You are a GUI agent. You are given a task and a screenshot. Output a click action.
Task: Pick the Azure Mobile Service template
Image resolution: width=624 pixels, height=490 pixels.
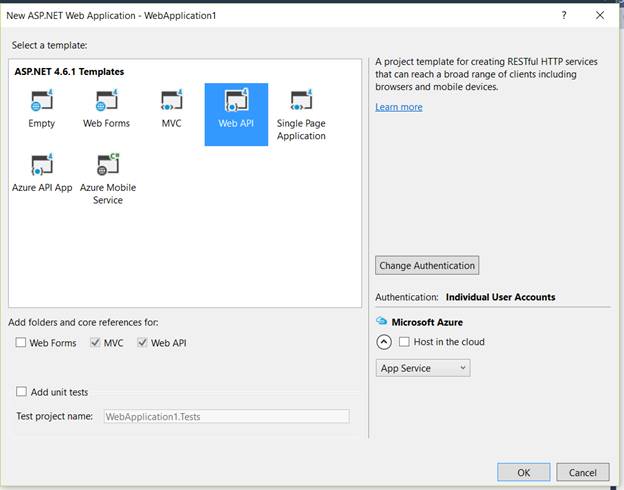(107, 166)
